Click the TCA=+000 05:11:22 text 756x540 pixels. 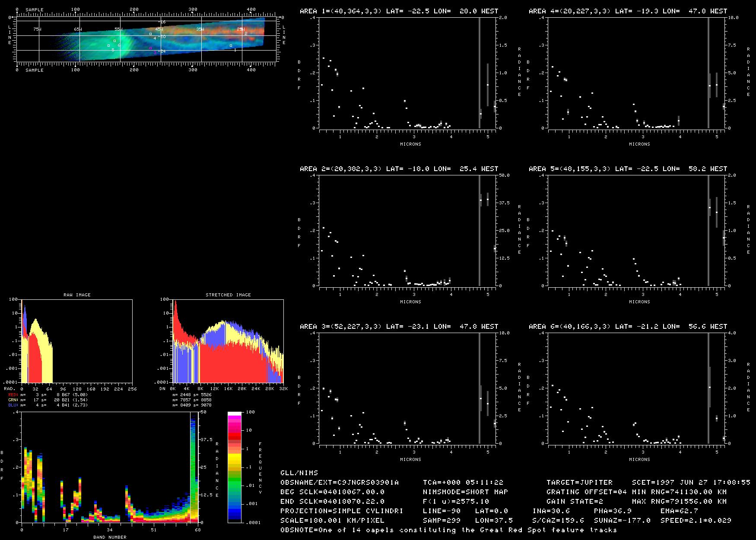coord(463,483)
